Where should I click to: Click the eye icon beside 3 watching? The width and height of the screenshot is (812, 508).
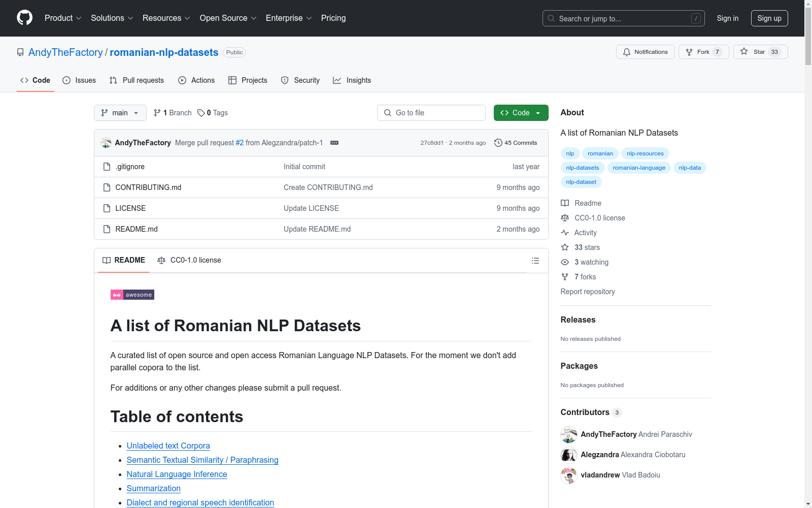(565, 262)
